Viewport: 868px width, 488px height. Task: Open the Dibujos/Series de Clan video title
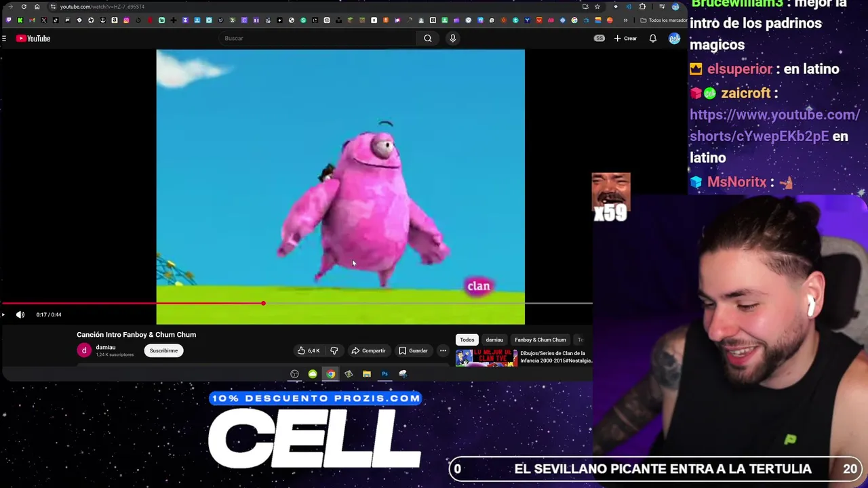click(555, 357)
